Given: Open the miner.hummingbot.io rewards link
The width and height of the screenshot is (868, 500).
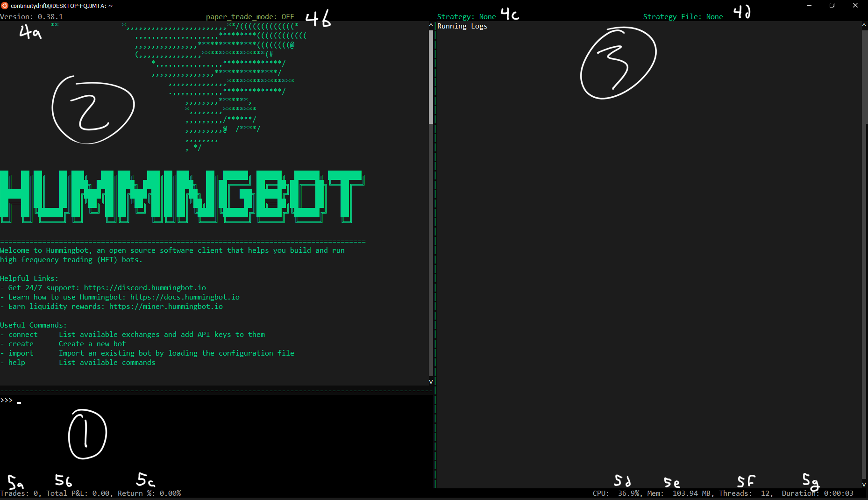Looking at the screenshot, I should click(166, 307).
